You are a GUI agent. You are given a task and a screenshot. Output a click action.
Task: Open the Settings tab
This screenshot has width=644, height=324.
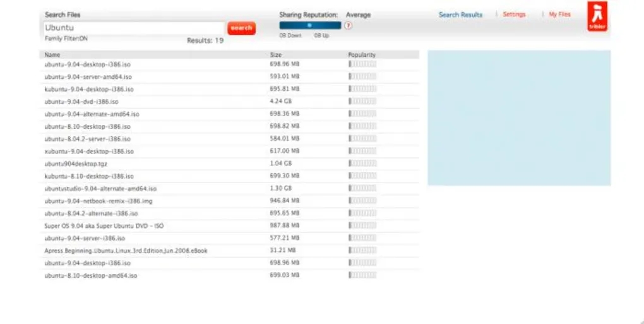tap(514, 15)
